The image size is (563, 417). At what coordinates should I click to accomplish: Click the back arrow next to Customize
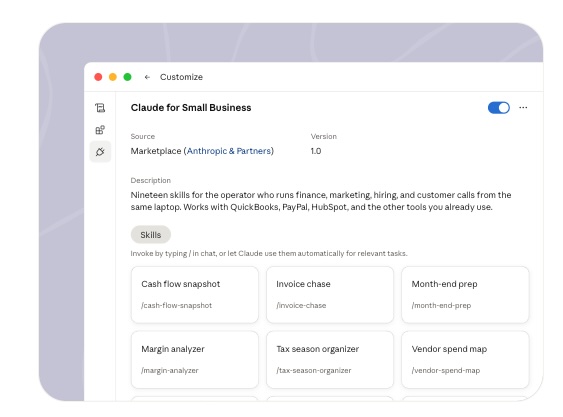[x=147, y=77]
